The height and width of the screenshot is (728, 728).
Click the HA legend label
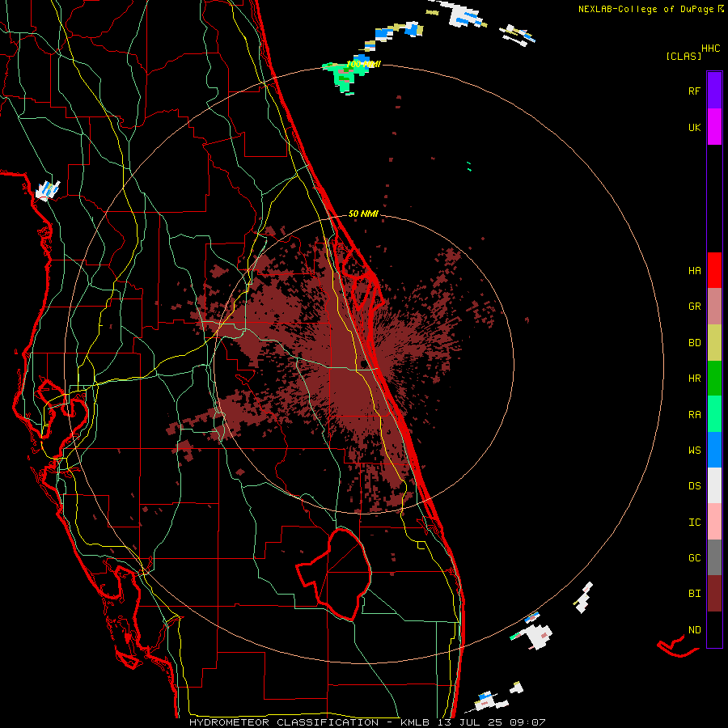pos(694,271)
